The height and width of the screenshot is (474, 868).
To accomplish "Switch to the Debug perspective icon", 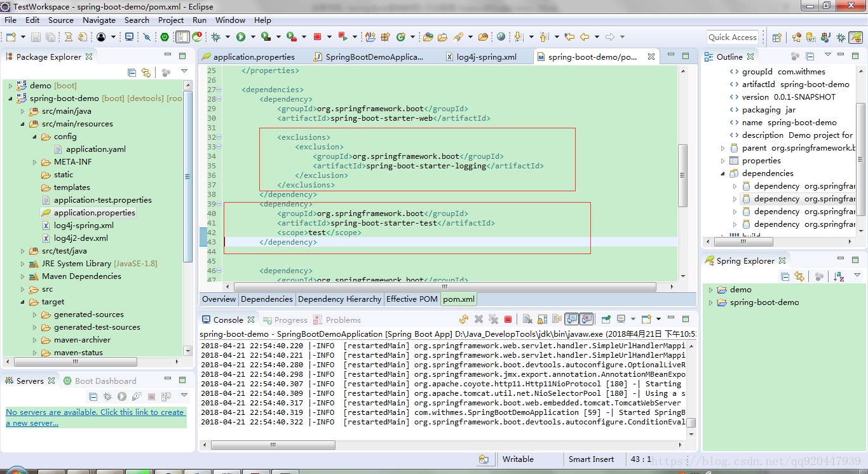I will (x=841, y=37).
